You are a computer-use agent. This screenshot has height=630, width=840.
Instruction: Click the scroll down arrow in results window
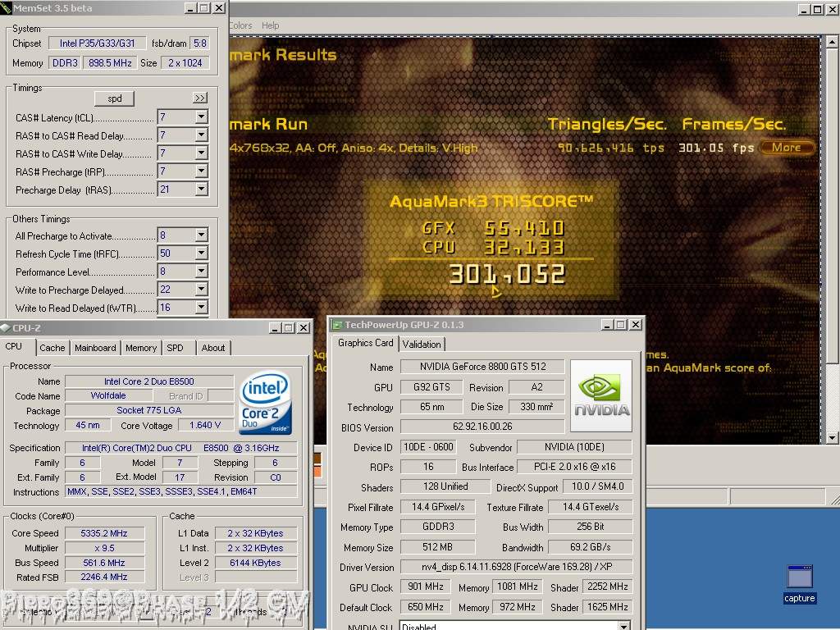[832, 438]
